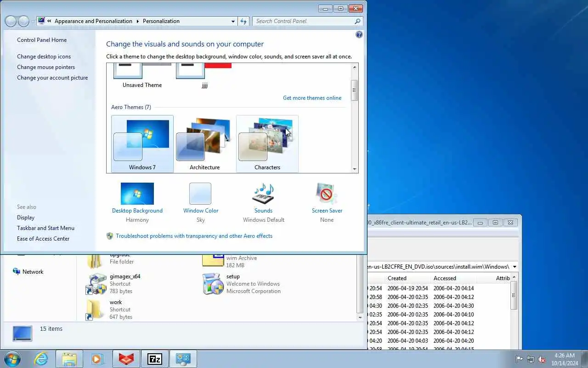Image resolution: width=588 pixels, height=368 pixels.
Task: Click the red fox icon on taskbar
Action: click(126, 359)
